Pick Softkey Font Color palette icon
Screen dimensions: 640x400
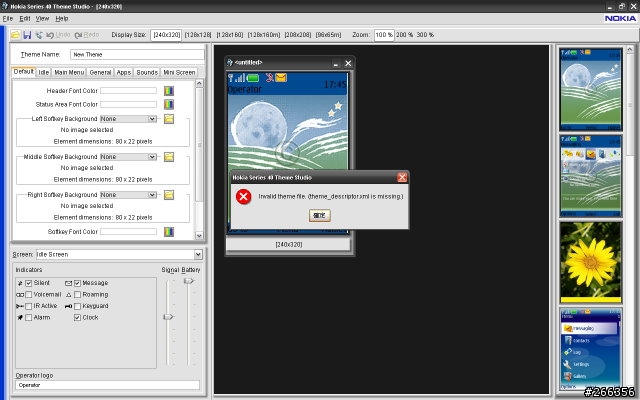169,231
